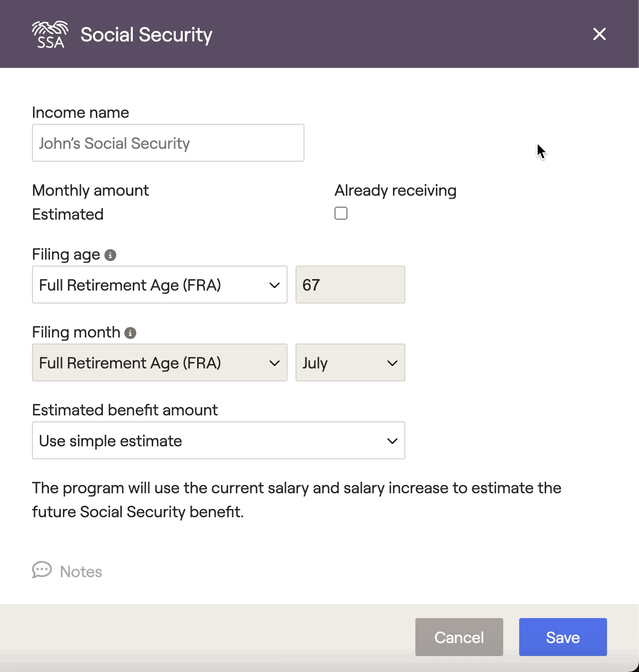This screenshot has width=639, height=672.
Task: Click the Filing age info icon
Action: click(x=110, y=255)
